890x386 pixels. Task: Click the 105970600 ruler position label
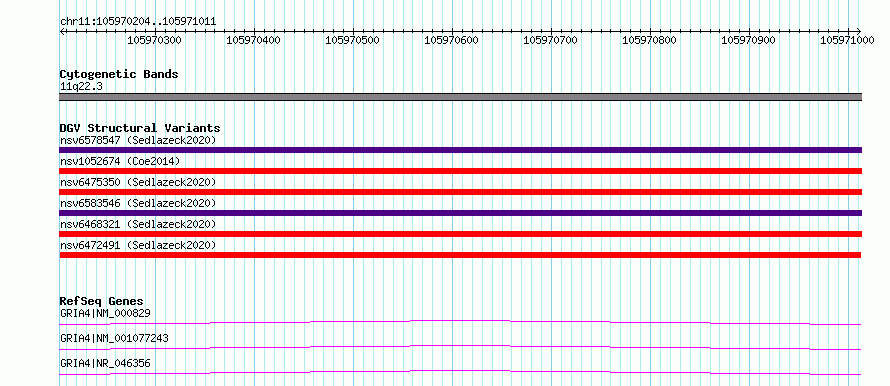(x=451, y=41)
